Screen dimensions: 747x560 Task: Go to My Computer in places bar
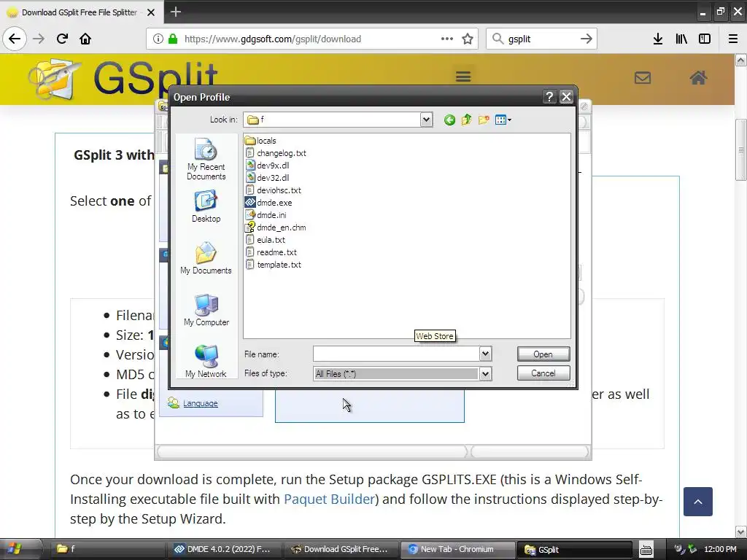(x=206, y=310)
